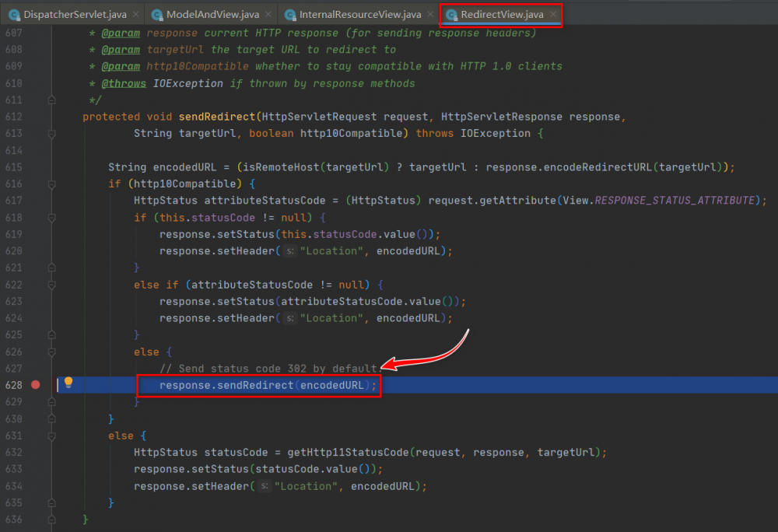
Task: Click the ModelAndView.java class file icon
Action: point(158,15)
